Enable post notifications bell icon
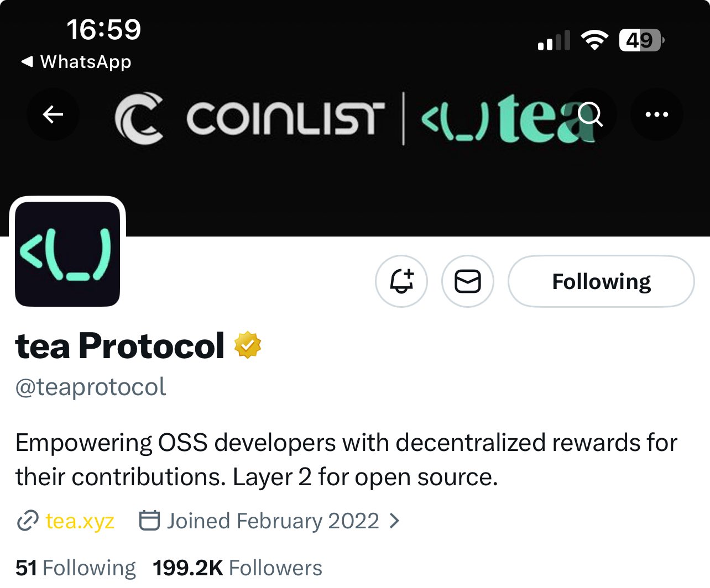This screenshot has width=710, height=588. 401,281
